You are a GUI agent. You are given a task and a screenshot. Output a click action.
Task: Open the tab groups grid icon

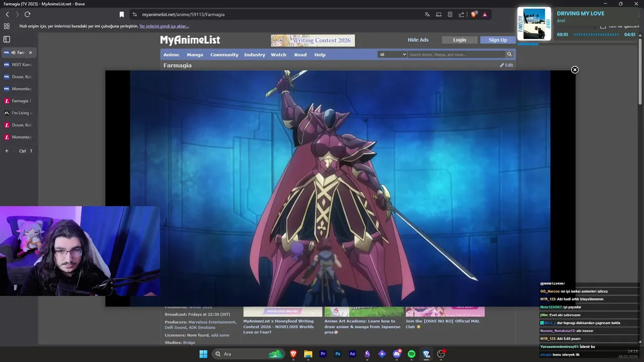click(x=7, y=26)
